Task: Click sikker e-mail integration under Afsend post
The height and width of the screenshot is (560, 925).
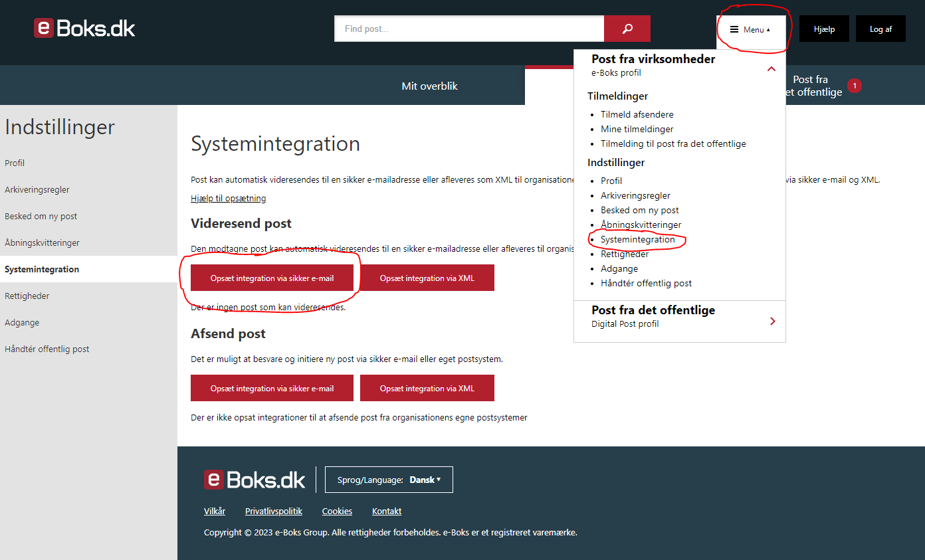Action: tap(272, 388)
